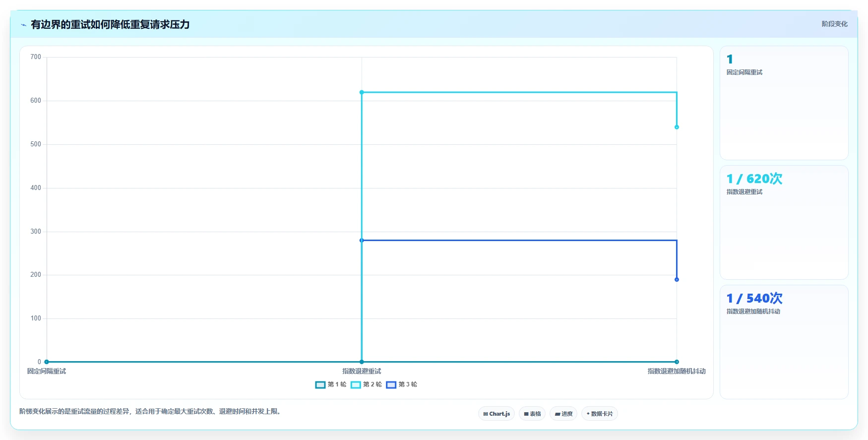Click the 进度 chip
This screenshot has width=868, height=440.
[x=563, y=414]
